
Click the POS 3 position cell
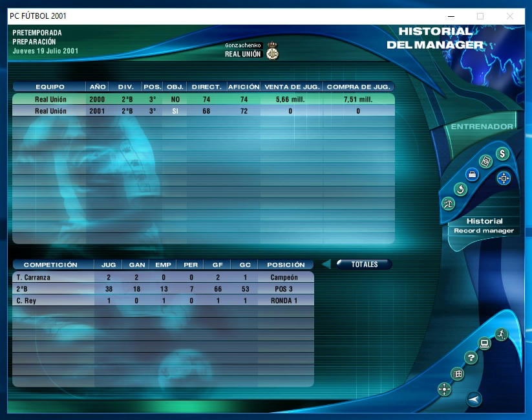coord(284,289)
